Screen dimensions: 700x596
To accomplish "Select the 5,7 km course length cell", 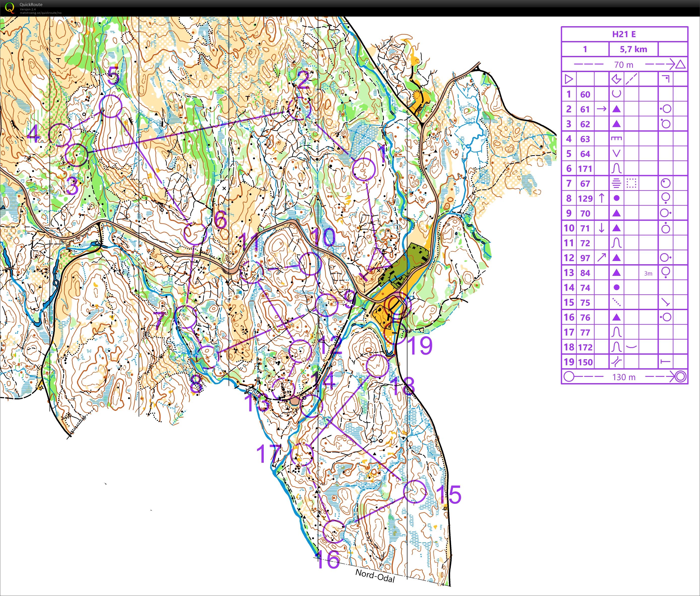I will pyautogui.click(x=633, y=49).
